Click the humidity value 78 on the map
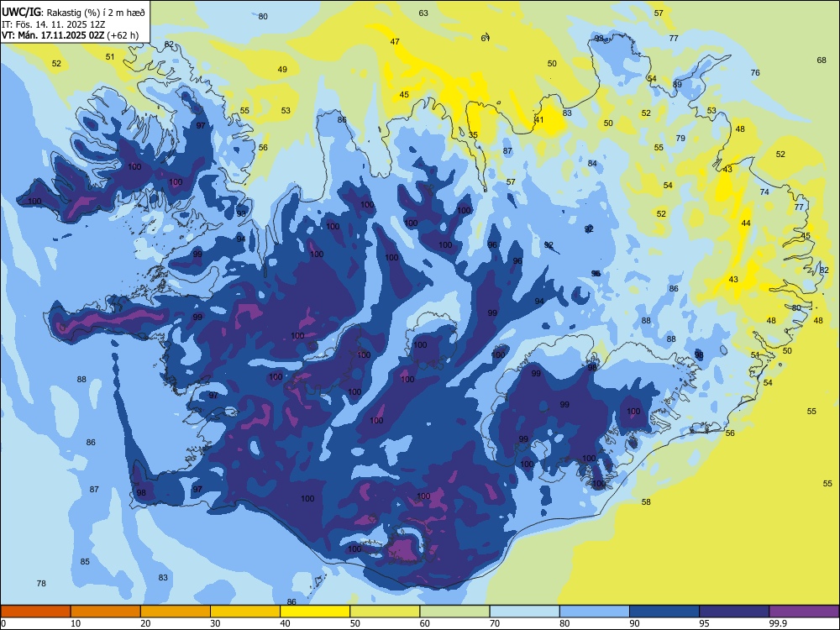 coord(41,583)
